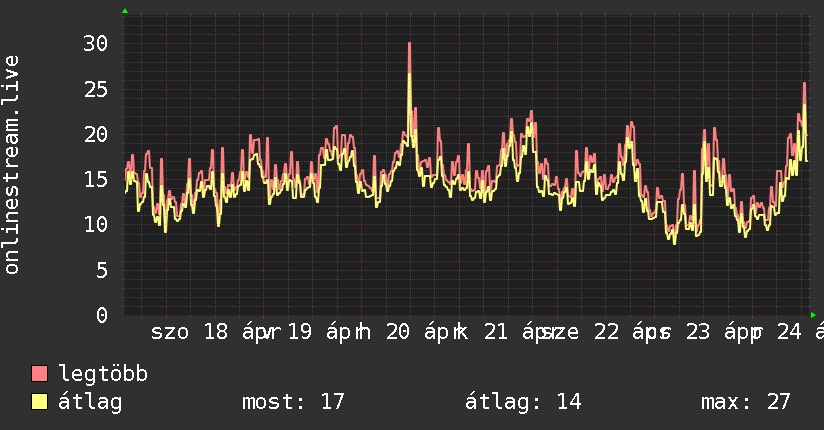Click y-axis label 15
The image size is (824, 430).
96,180
